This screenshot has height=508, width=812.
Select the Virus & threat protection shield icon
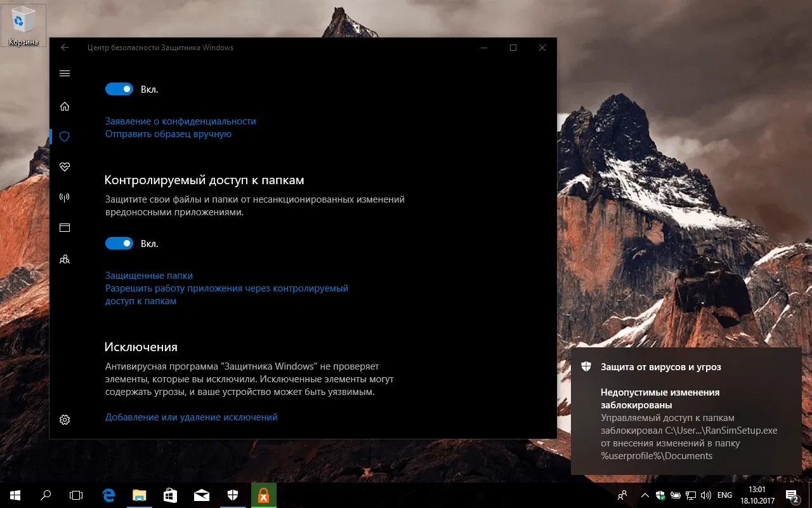pyautogui.click(x=64, y=136)
